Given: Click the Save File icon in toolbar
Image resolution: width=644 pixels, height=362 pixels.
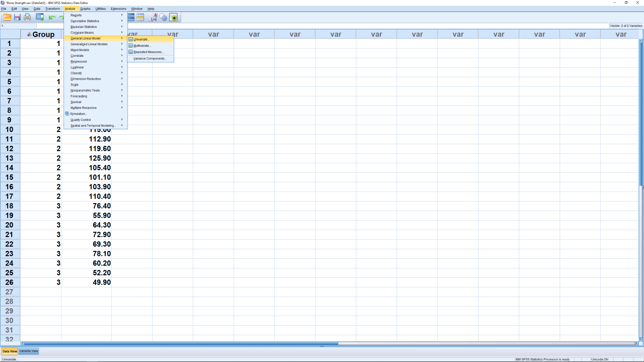Looking at the screenshot, I should point(17,17).
